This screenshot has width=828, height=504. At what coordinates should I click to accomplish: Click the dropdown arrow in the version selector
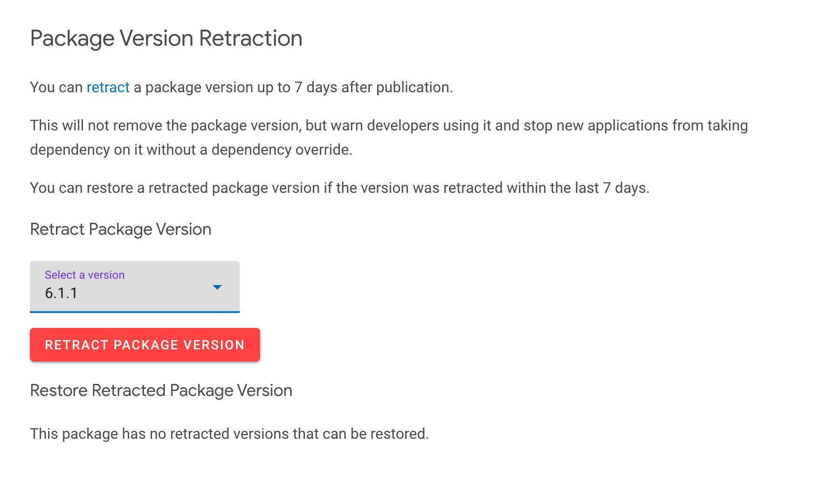click(217, 287)
